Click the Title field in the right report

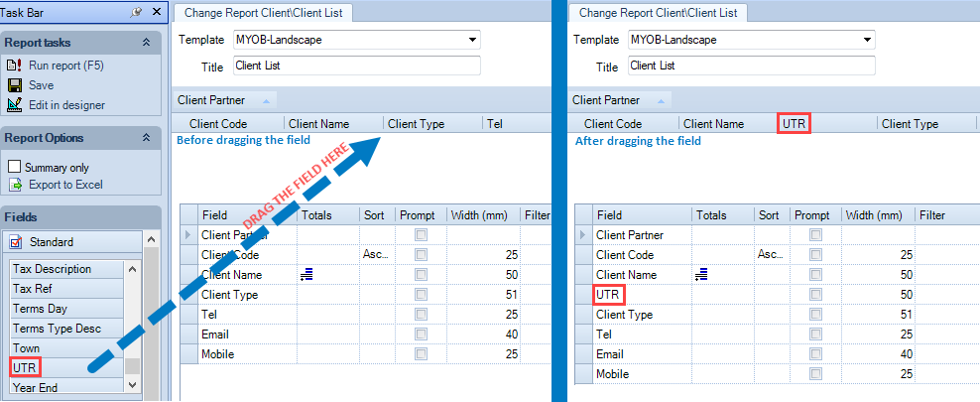pos(752,66)
